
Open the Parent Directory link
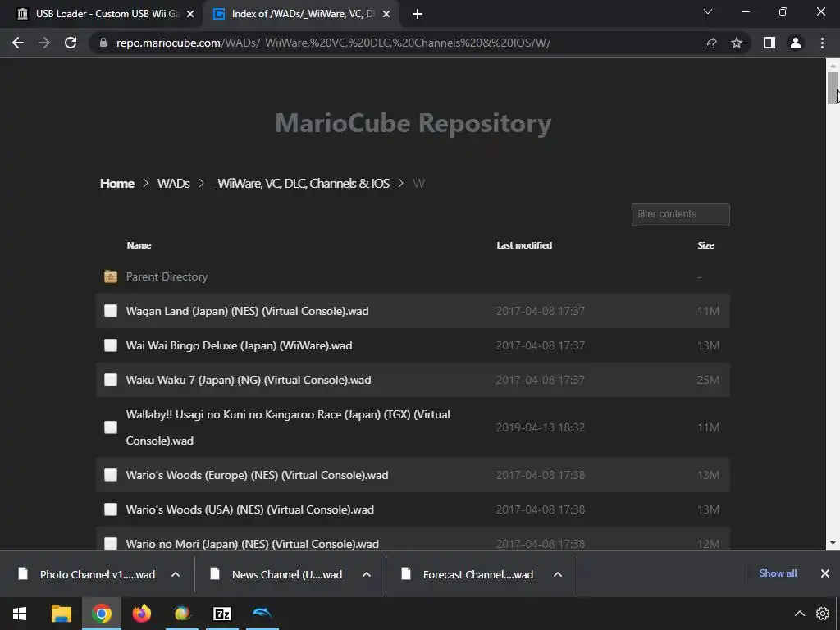point(167,276)
